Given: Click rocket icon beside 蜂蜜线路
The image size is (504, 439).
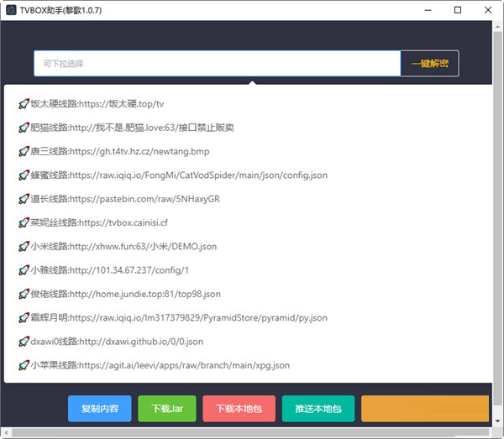Looking at the screenshot, I should pos(24,175).
